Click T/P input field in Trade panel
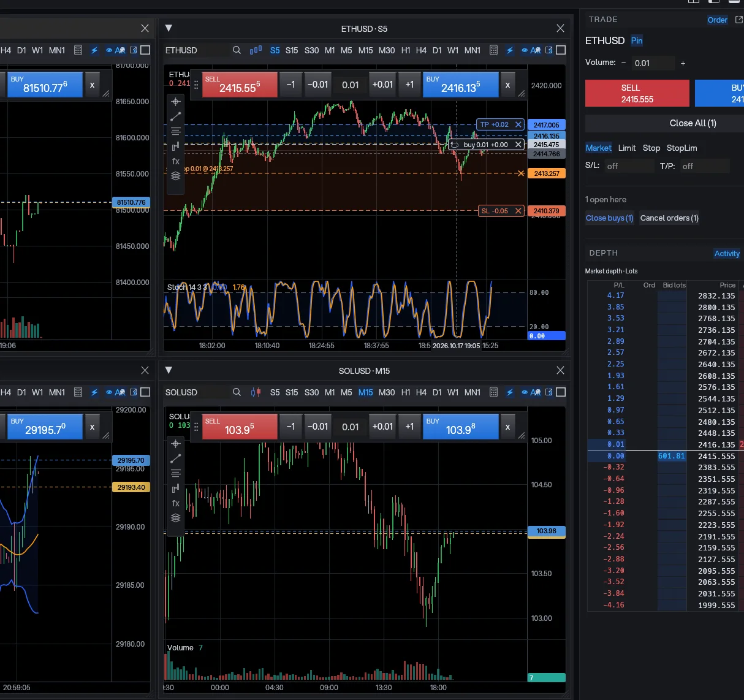Viewport: 744px width, 700px height. point(705,166)
